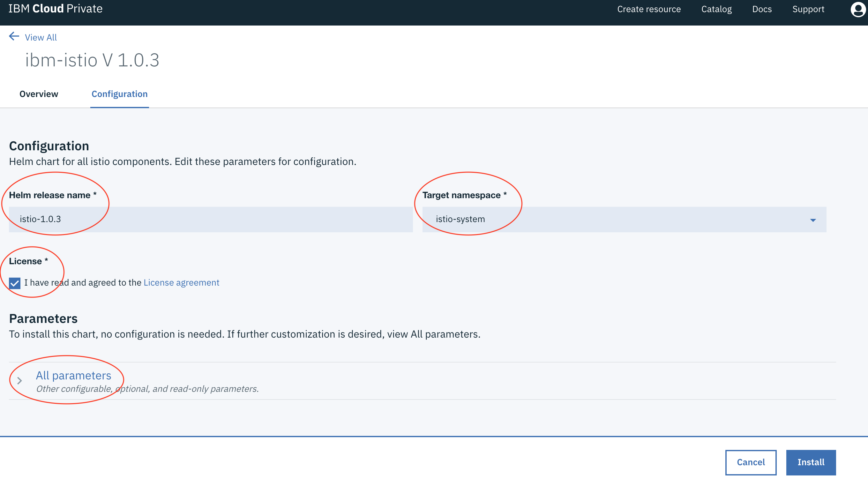Open Docs in top navigation
This screenshot has width=868, height=478.
coord(761,9)
